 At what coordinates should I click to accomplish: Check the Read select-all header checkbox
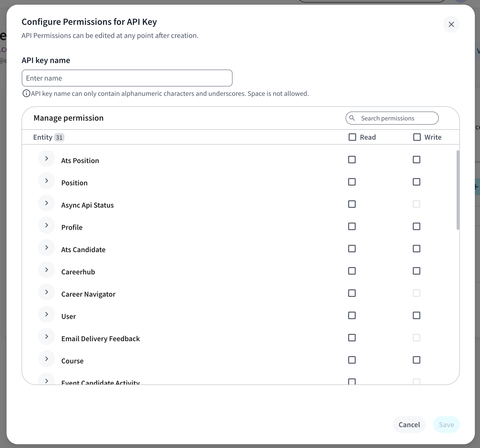(352, 137)
